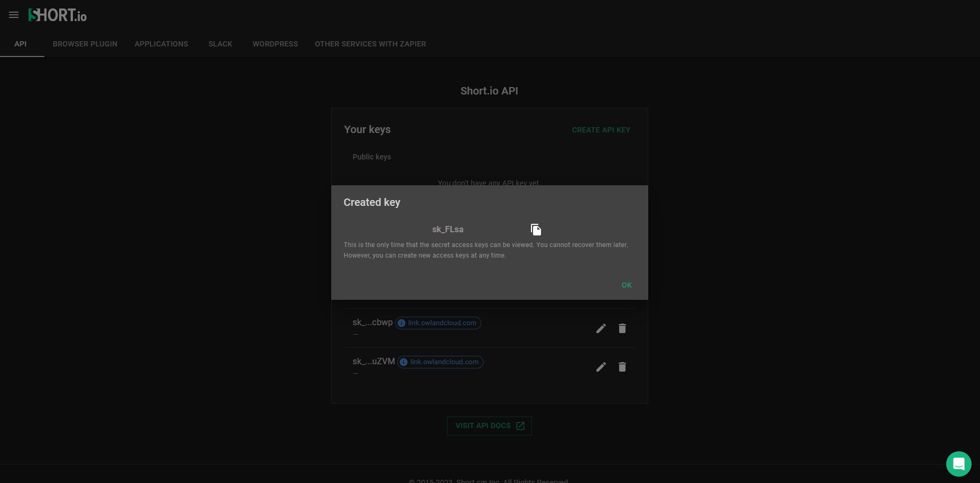Click the sk_...cbwp key label
980x483 pixels.
(372, 323)
